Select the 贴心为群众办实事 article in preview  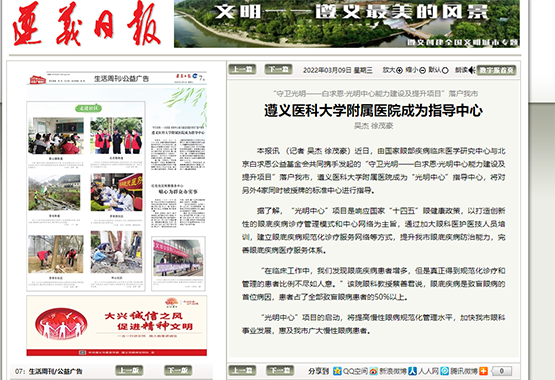point(178,191)
